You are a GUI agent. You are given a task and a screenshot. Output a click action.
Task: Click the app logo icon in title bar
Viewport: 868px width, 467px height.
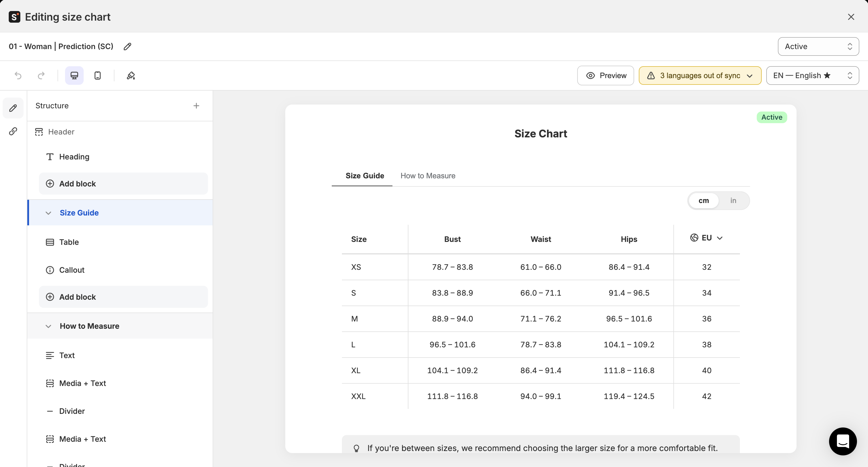tap(15, 17)
